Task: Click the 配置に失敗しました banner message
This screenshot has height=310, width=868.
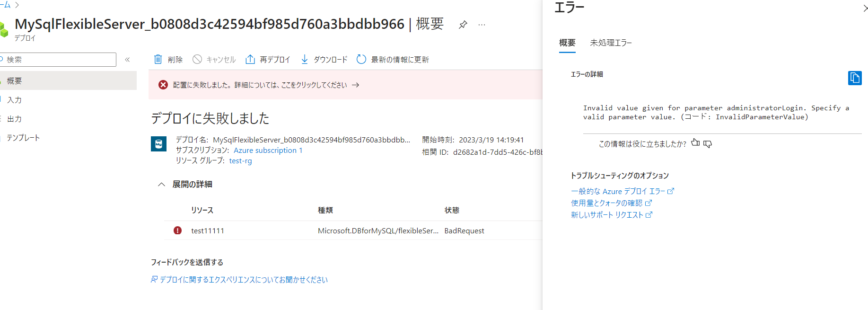Action: tap(260, 85)
